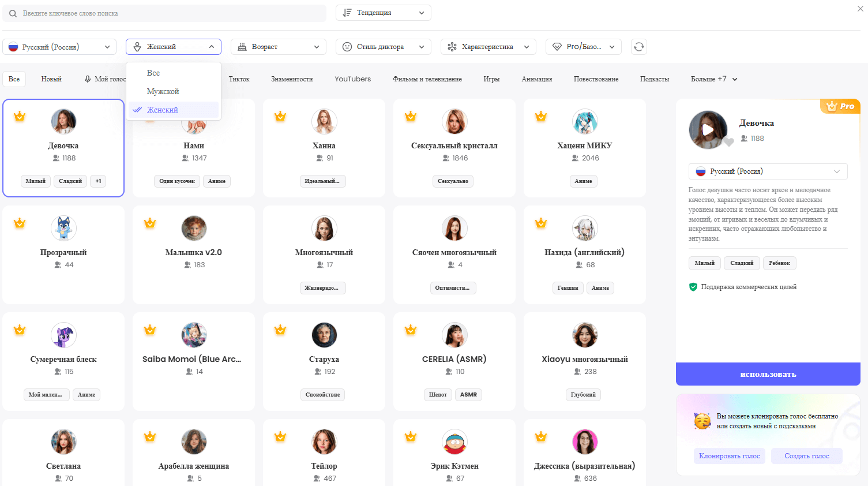Click the Многоязычный voice card with Жизнерадо... tag
This screenshot has height=486, width=868.
coord(324,255)
